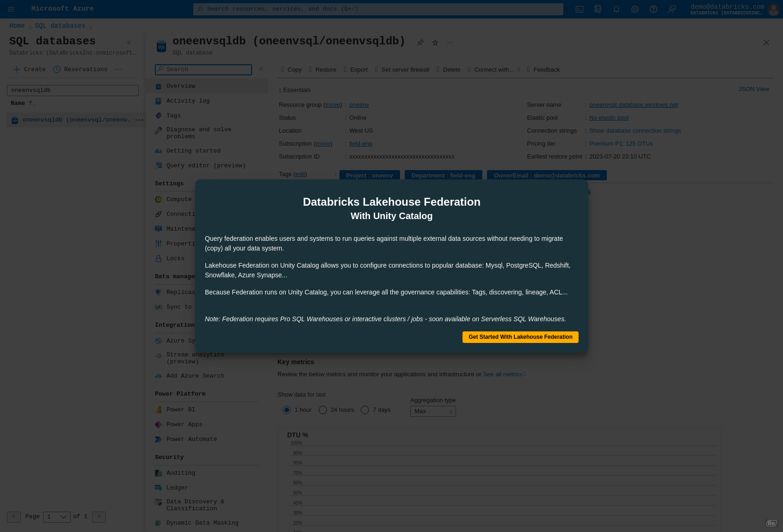Open Azure Cloud Shell icon

pos(579,9)
